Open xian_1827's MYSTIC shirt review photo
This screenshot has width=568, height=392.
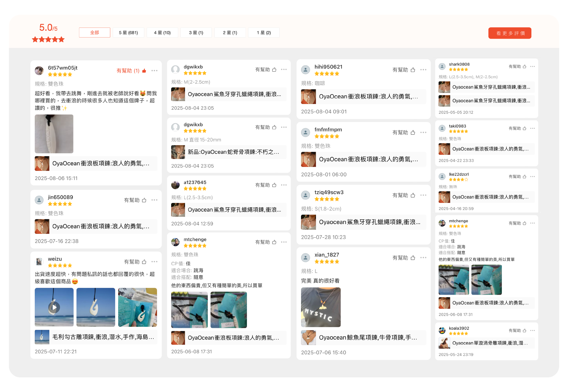(321, 307)
